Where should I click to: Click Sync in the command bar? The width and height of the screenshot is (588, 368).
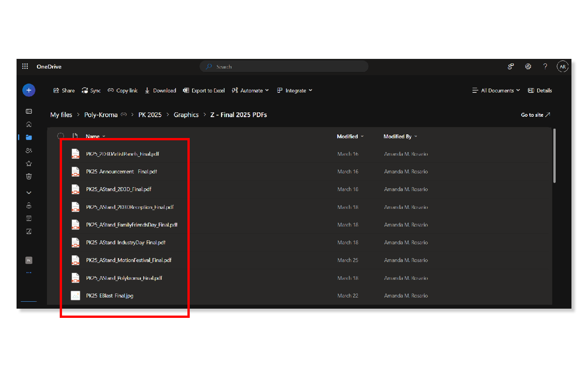point(91,91)
